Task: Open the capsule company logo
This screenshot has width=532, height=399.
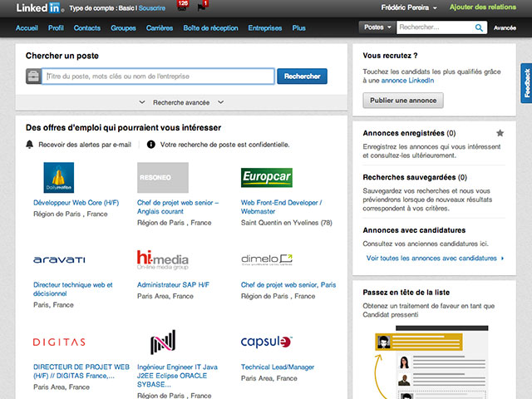Action: (267, 342)
